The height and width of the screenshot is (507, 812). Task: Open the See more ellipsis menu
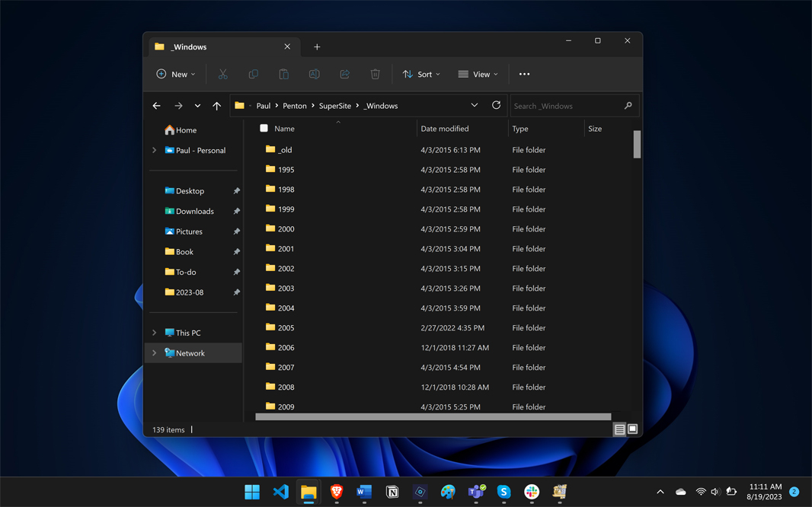tap(524, 74)
